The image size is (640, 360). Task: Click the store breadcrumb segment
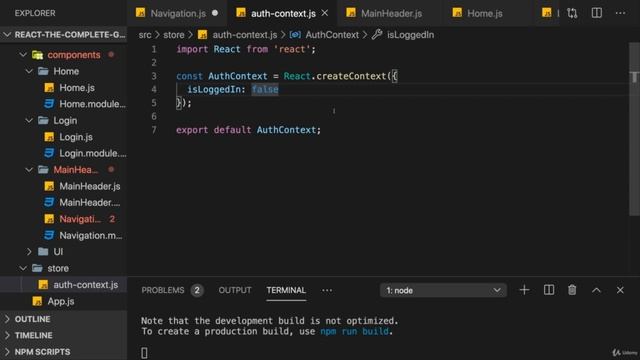[x=174, y=35]
